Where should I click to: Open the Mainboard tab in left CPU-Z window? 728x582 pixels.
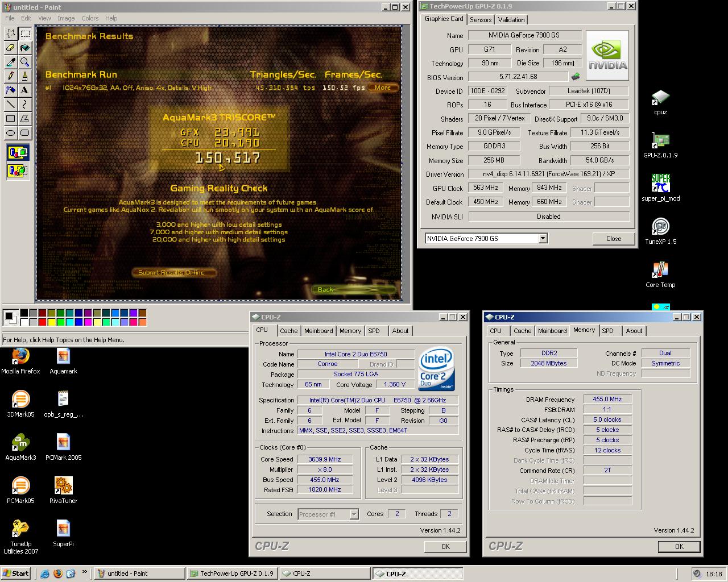[318, 331]
